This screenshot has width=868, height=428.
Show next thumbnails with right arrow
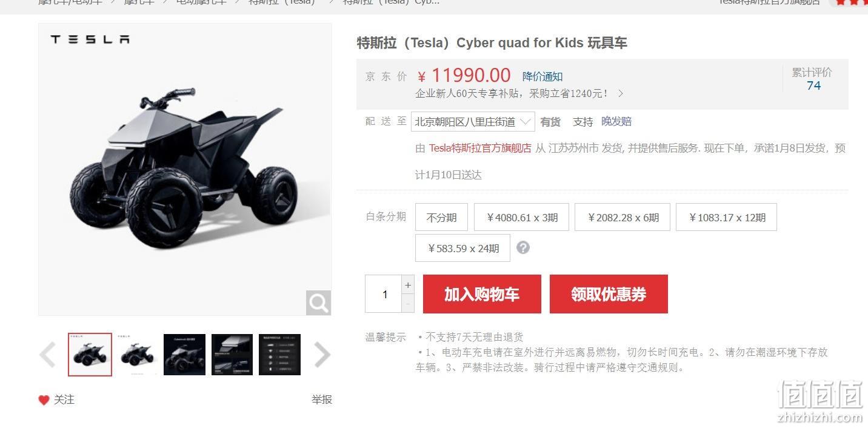322,355
